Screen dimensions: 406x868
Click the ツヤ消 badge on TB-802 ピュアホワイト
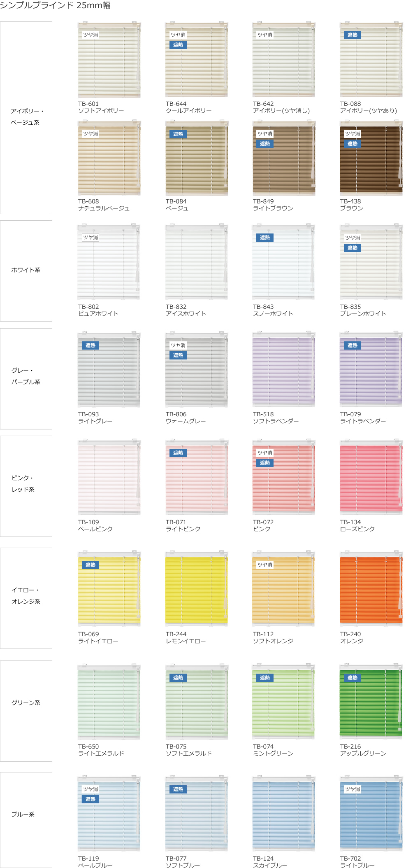coord(90,238)
